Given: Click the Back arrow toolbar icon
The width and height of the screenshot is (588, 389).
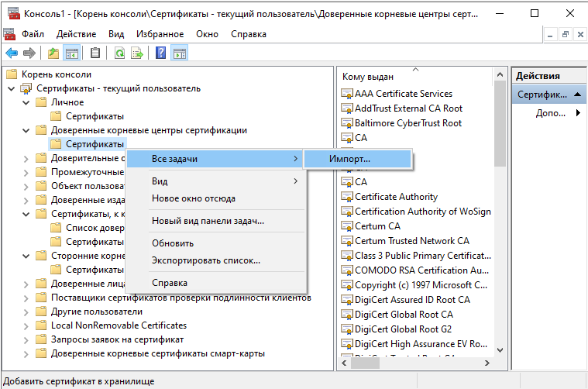Looking at the screenshot, I should click(12, 53).
